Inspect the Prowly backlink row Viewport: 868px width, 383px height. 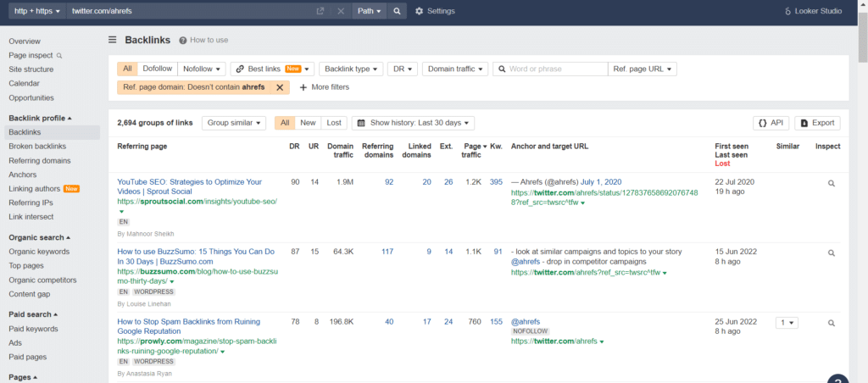(831, 323)
